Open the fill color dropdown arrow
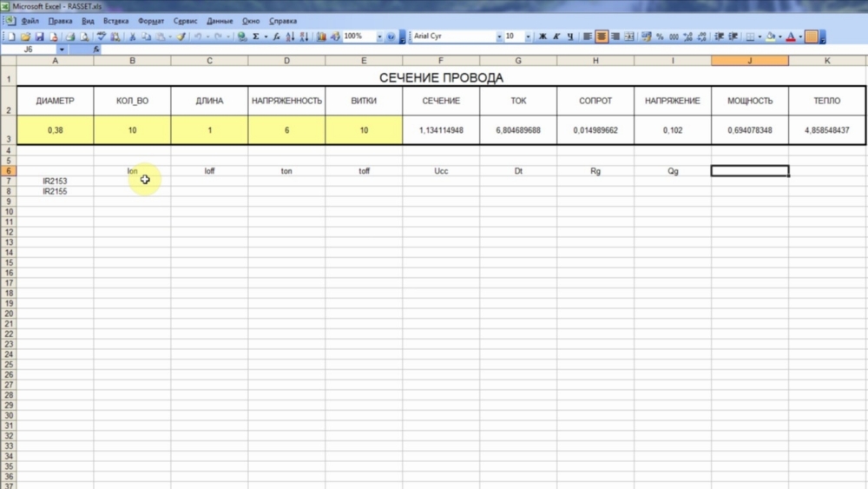Screen dimensions: 868x489 pos(780,36)
